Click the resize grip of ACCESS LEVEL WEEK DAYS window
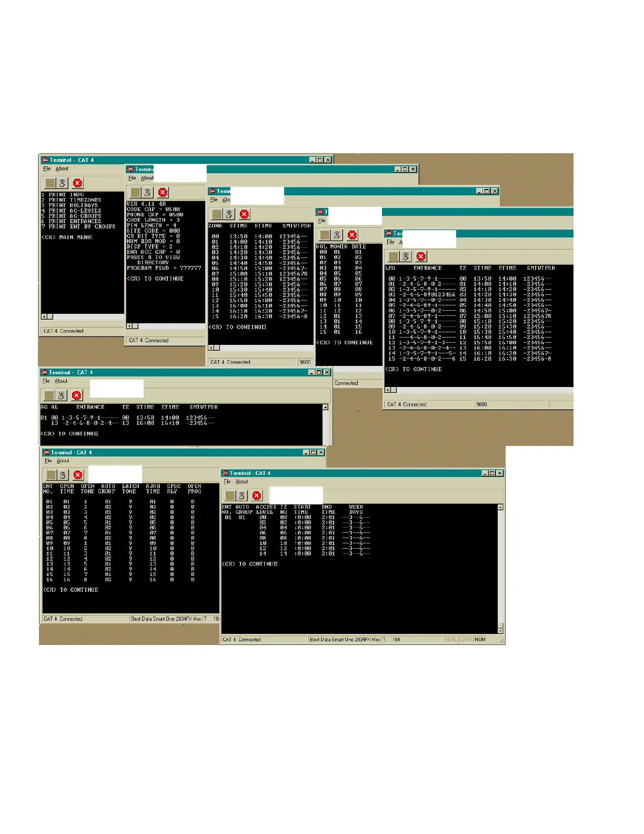Screen dimensions: 644x834 pyautogui.click(x=501, y=641)
